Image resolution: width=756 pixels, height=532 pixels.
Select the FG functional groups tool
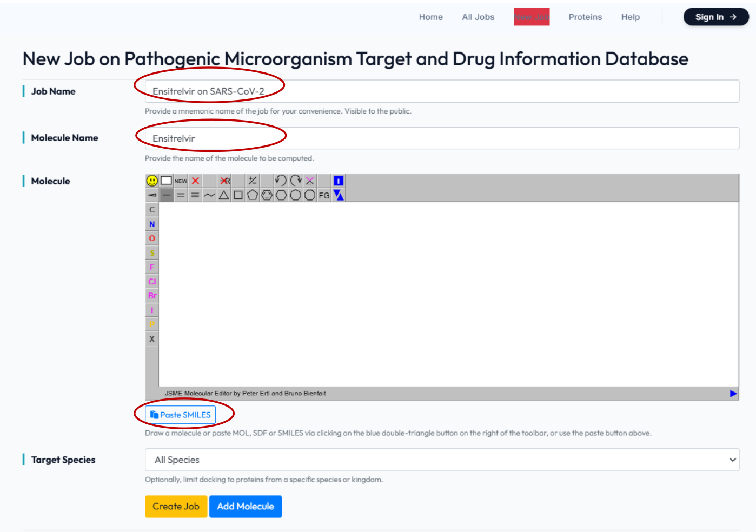coord(324,195)
